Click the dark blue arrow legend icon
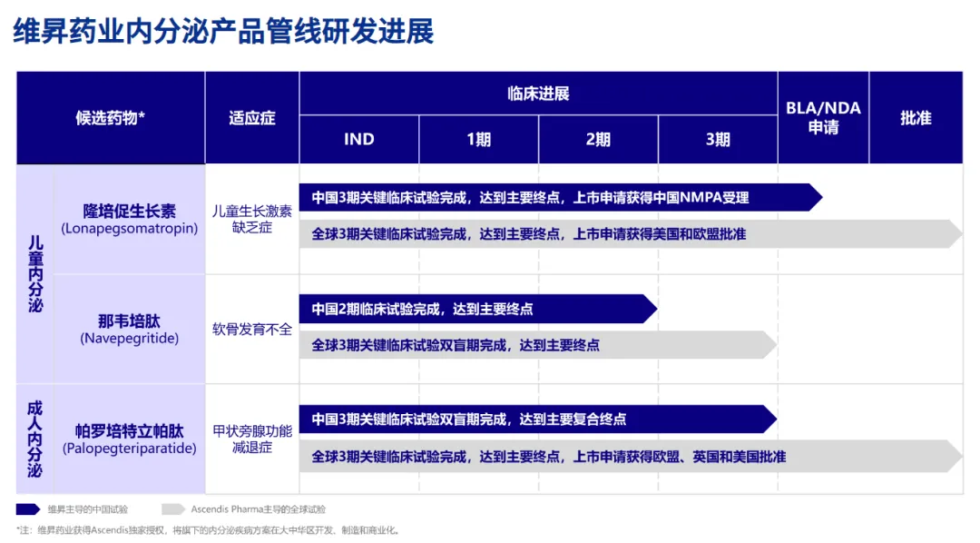The image size is (980, 543). pyautogui.click(x=28, y=509)
